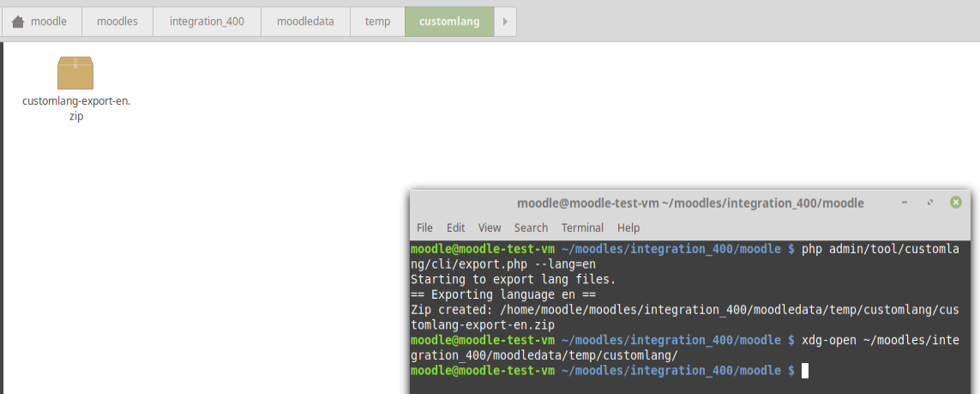Navigate to the moodles breadcrumb folder

pyautogui.click(x=117, y=21)
